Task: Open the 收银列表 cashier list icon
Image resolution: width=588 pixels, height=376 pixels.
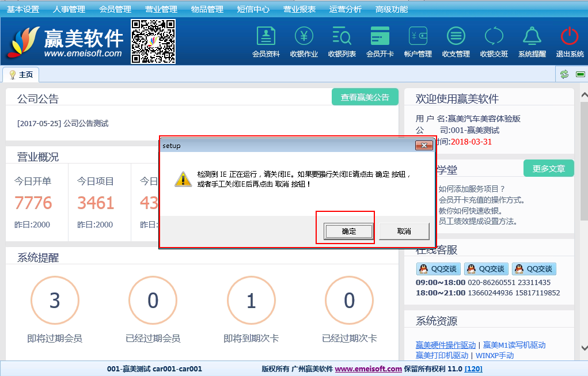Action: point(342,37)
